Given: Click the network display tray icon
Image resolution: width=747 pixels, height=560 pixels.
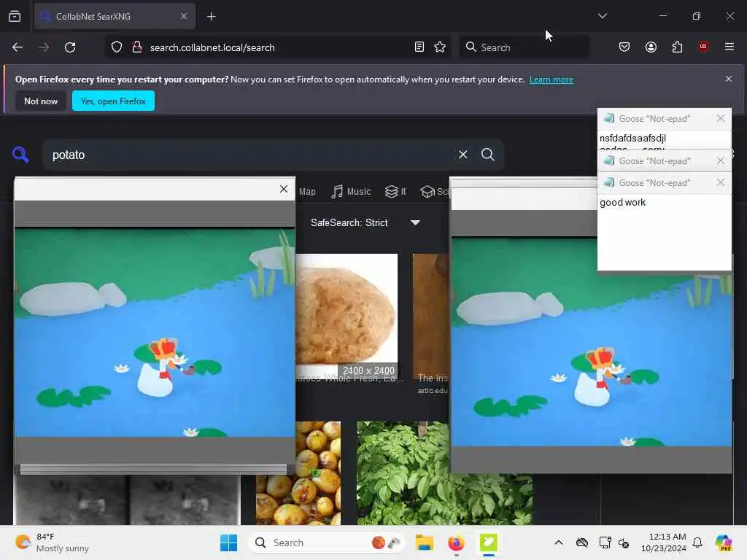Looking at the screenshot, I should [605, 542].
